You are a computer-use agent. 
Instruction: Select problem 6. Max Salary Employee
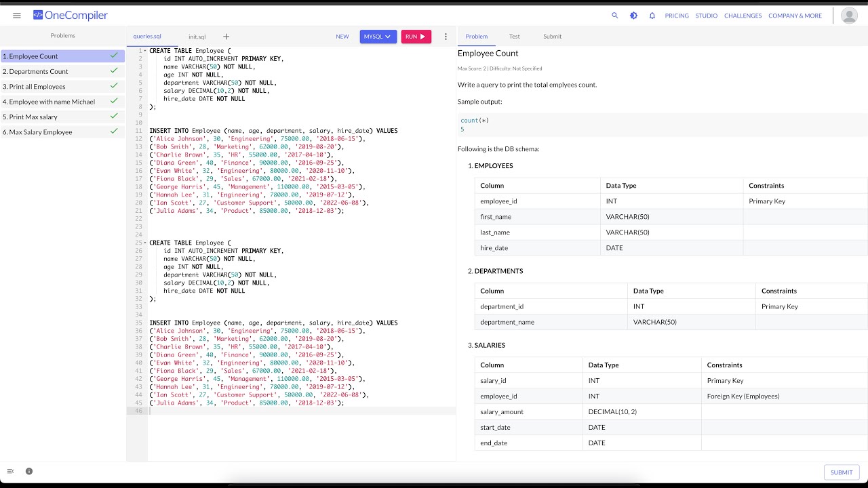[x=62, y=132]
